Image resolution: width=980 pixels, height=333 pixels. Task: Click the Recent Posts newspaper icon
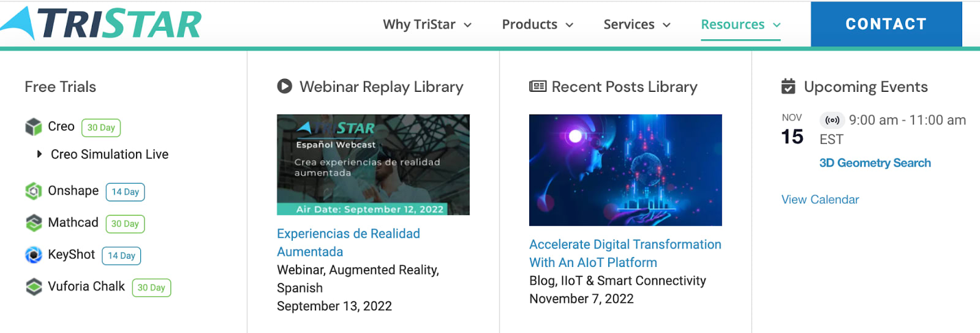(538, 86)
